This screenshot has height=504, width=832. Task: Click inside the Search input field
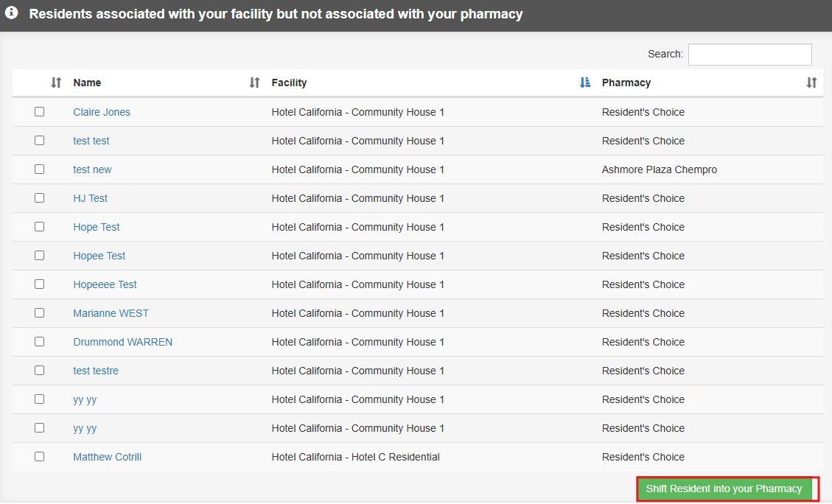[749, 54]
